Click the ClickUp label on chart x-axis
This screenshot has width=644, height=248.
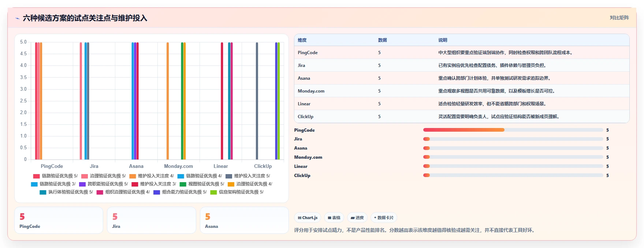[263, 166]
